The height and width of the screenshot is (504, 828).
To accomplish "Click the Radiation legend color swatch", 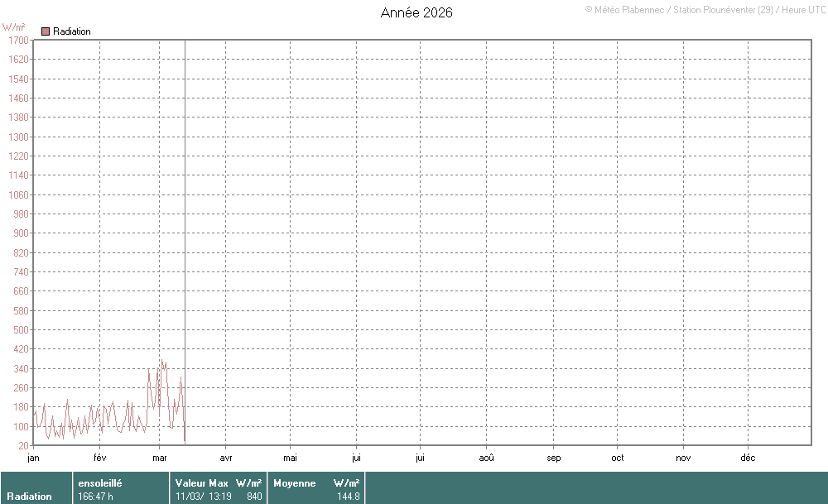I will click(46, 31).
